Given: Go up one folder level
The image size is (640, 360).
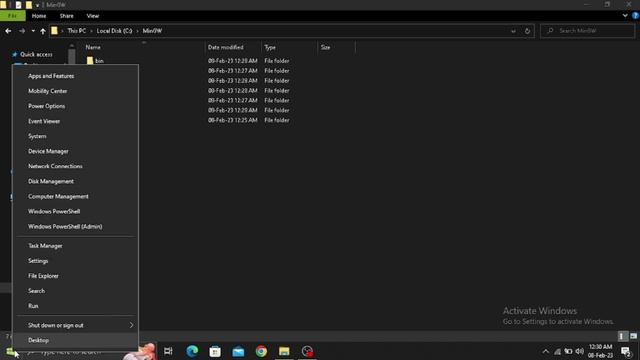Looking at the screenshot, I should click(x=43, y=31).
